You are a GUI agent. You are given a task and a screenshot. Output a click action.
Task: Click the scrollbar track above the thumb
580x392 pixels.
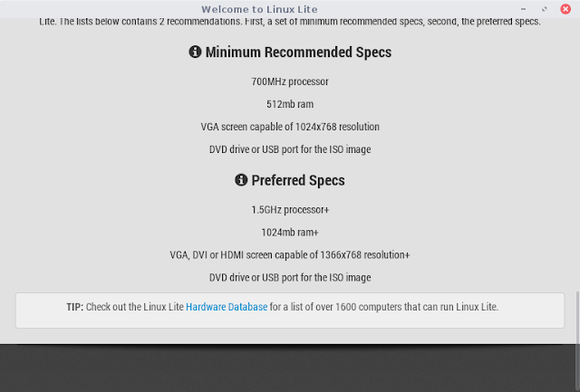(x=577, y=155)
